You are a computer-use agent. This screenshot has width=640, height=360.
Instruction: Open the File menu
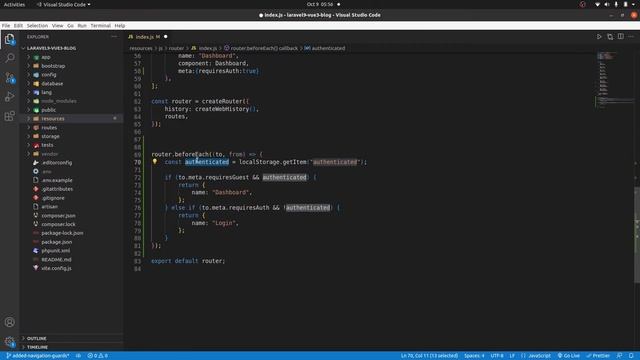(6, 26)
